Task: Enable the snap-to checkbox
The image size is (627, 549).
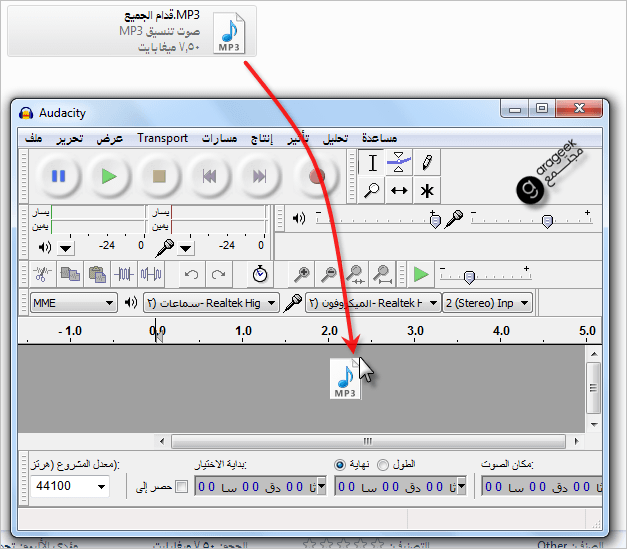Action: (x=182, y=486)
